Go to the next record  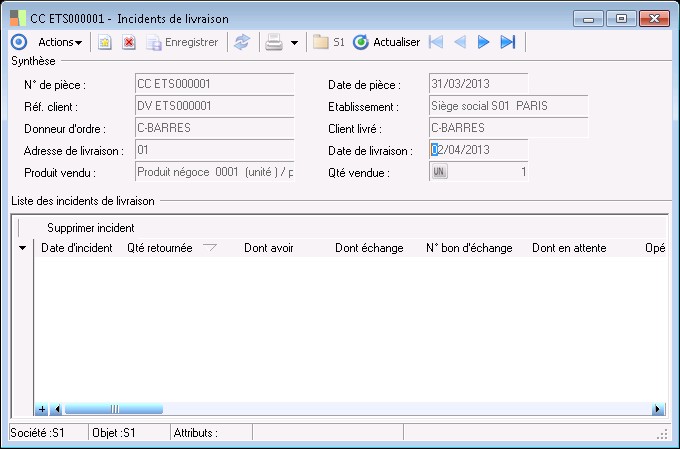(484, 42)
